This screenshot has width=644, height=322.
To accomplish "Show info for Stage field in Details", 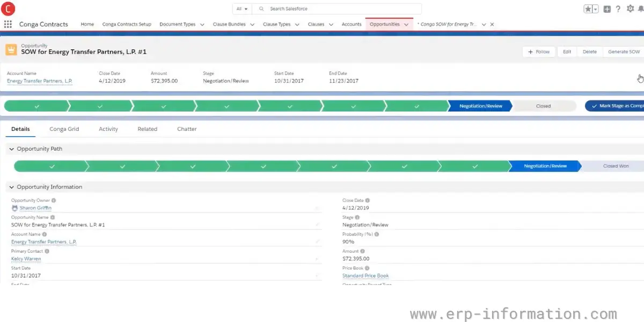I will (357, 217).
